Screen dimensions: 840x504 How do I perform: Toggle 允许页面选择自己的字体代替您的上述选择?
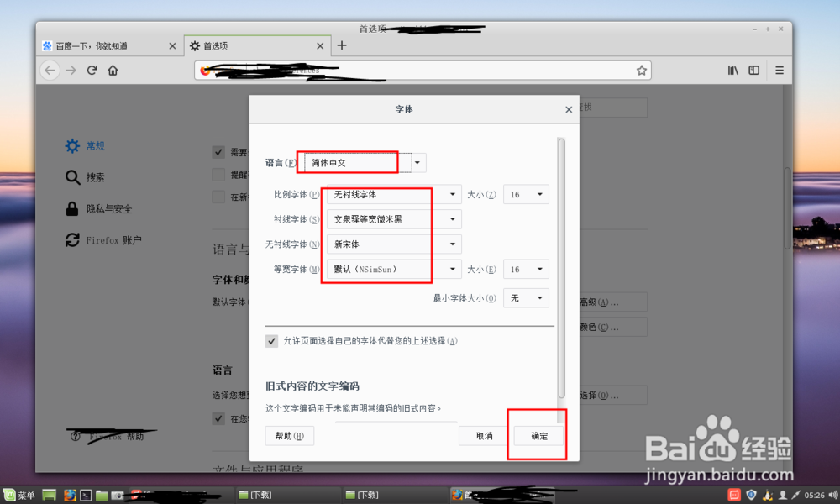[271, 341]
